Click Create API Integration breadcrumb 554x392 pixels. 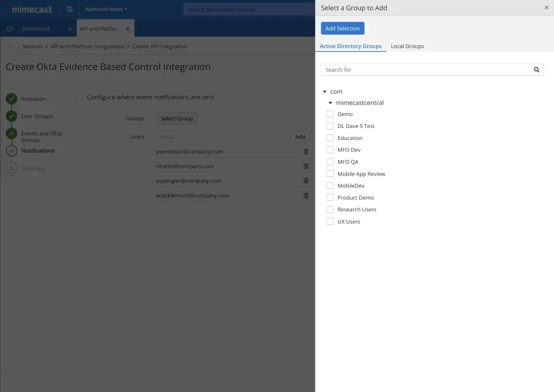point(160,46)
